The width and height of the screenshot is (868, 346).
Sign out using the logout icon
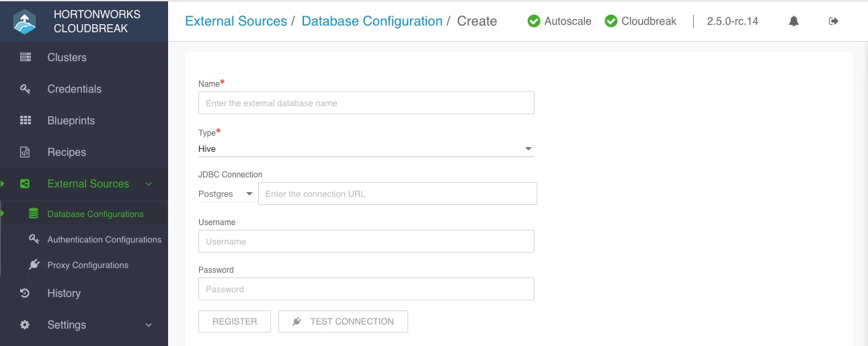click(x=834, y=21)
